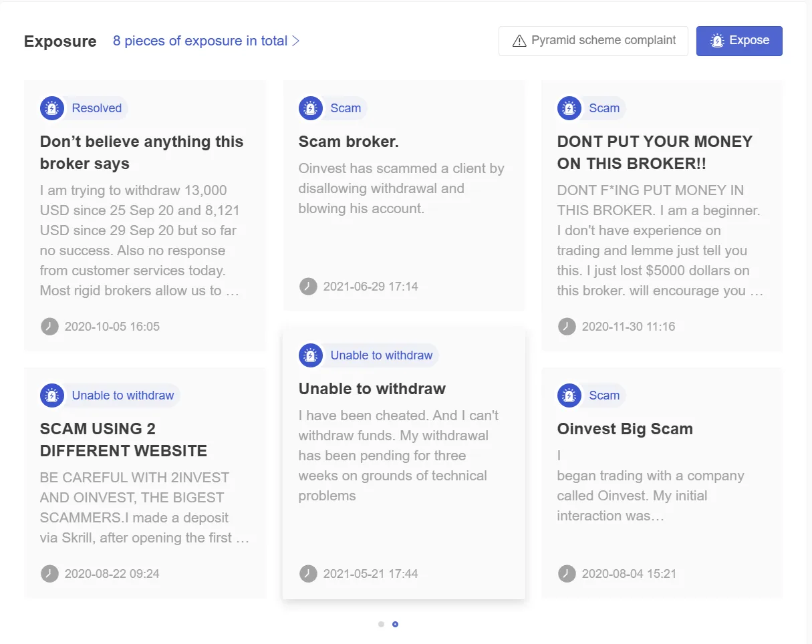Click clock icon next to 2021-06-29 17:14
Image resolution: width=812 pixels, height=644 pixels.
[x=308, y=287]
